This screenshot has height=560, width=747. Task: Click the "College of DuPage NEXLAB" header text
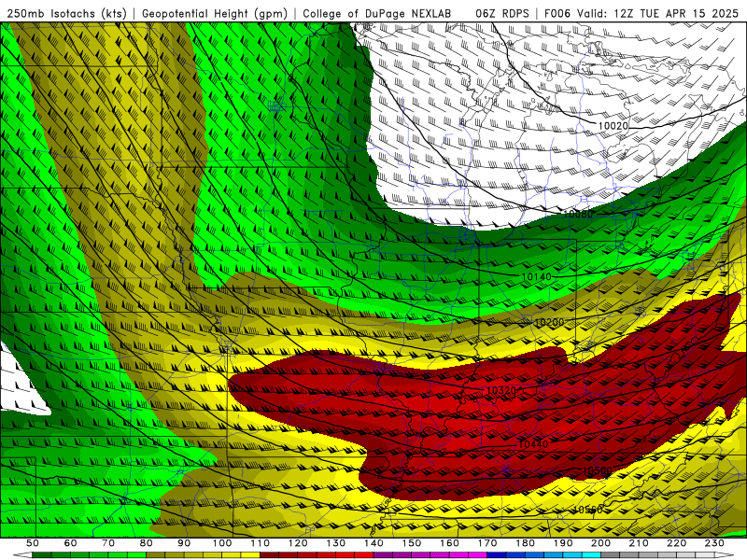[x=376, y=13]
